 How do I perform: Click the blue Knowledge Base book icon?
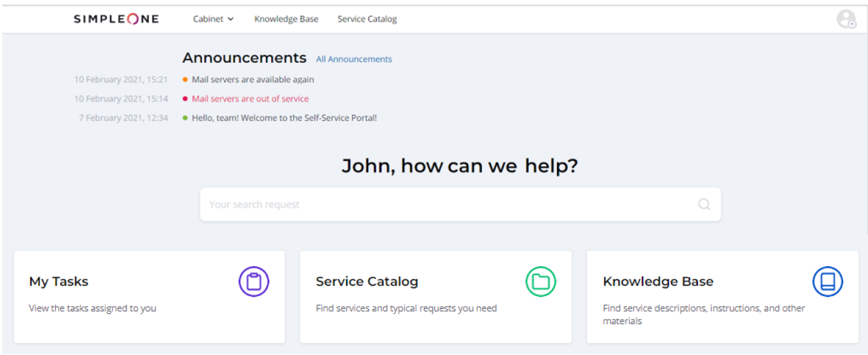point(828,282)
